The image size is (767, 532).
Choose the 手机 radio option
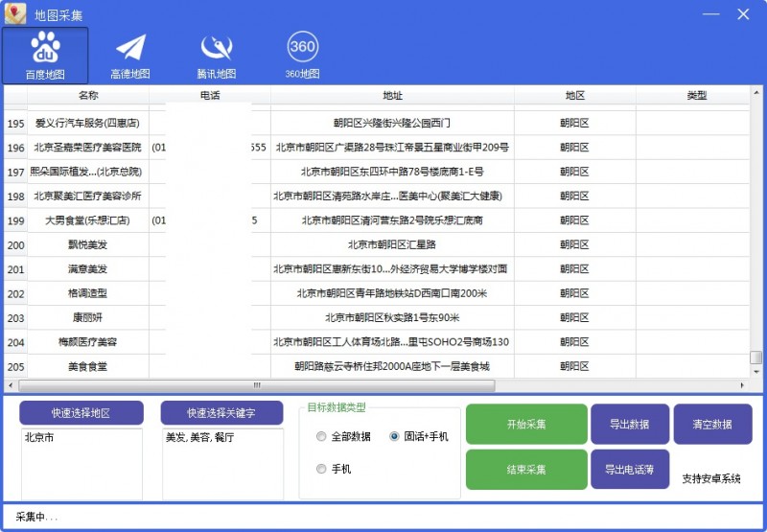(x=321, y=469)
